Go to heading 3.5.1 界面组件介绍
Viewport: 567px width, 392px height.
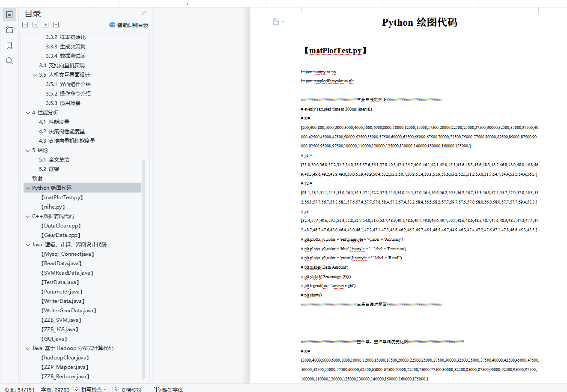pyautogui.click(x=68, y=84)
